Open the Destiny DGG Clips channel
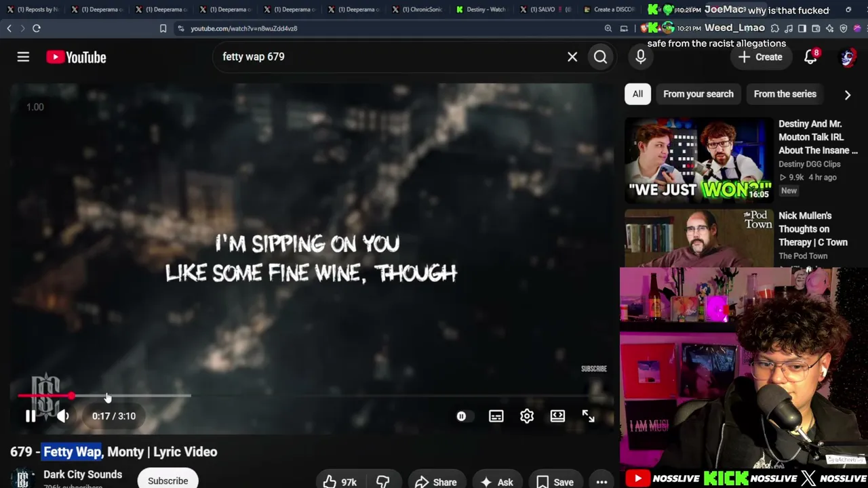This screenshot has width=868, height=488. pyautogui.click(x=809, y=164)
